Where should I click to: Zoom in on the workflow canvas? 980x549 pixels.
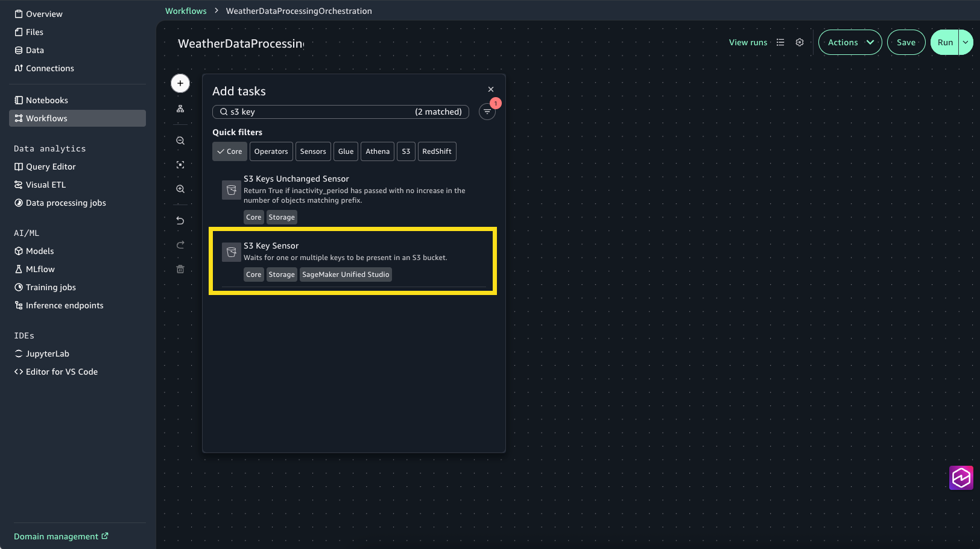pyautogui.click(x=180, y=189)
